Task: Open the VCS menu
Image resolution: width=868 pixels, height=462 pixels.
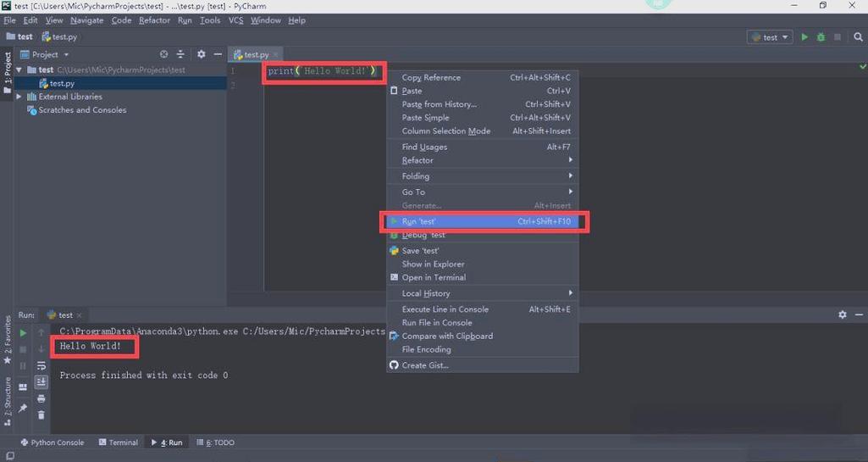Action: (235, 20)
